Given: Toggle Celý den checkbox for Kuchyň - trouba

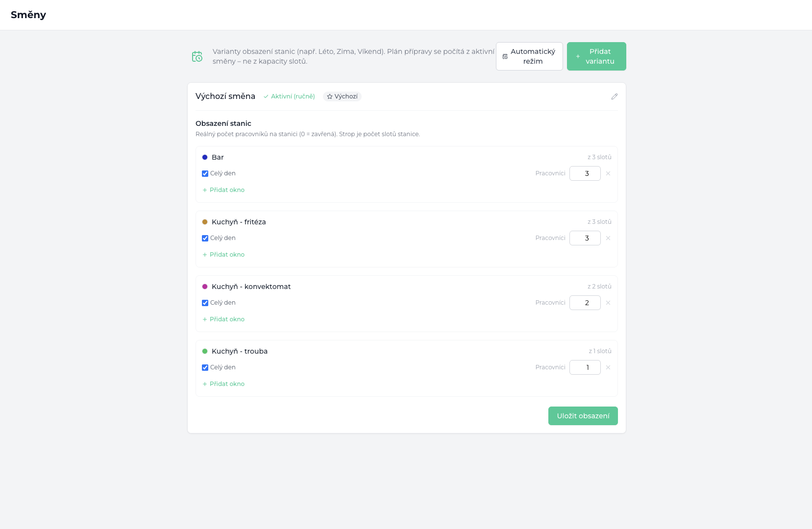Looking at the screenshot, I should [x=205, y=367].
